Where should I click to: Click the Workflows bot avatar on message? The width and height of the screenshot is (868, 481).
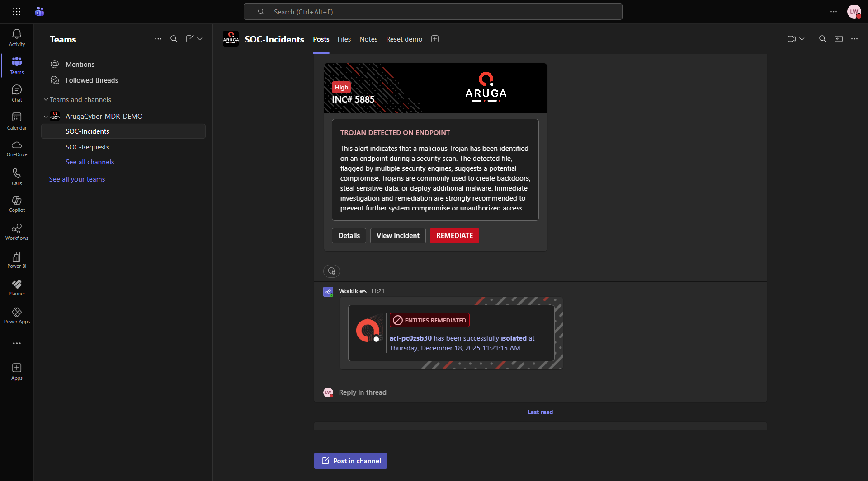point(328,292)
